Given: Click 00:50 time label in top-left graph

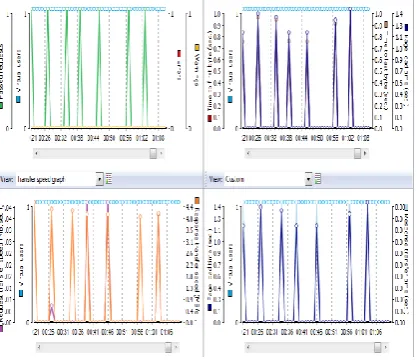Looking at the screenshot, I should (109, 138).
